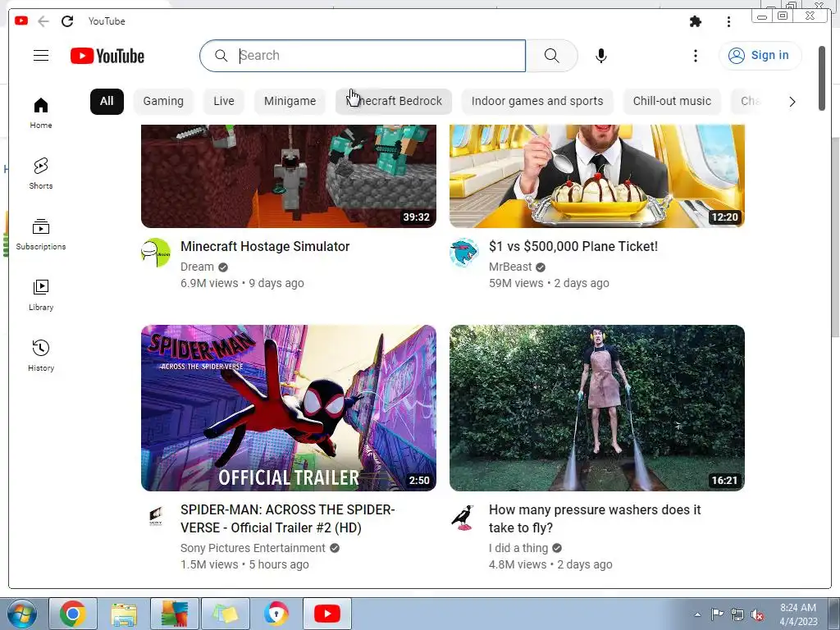Click the Sign in button

point(760,55)
